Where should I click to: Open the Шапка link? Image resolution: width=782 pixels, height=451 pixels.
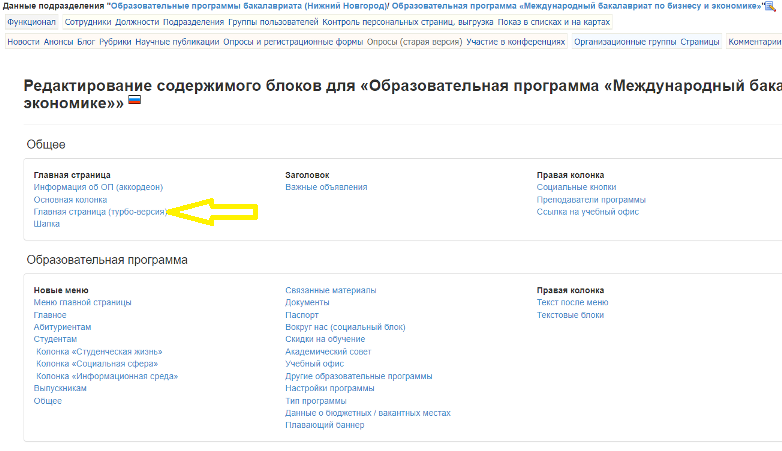(46, 225)
